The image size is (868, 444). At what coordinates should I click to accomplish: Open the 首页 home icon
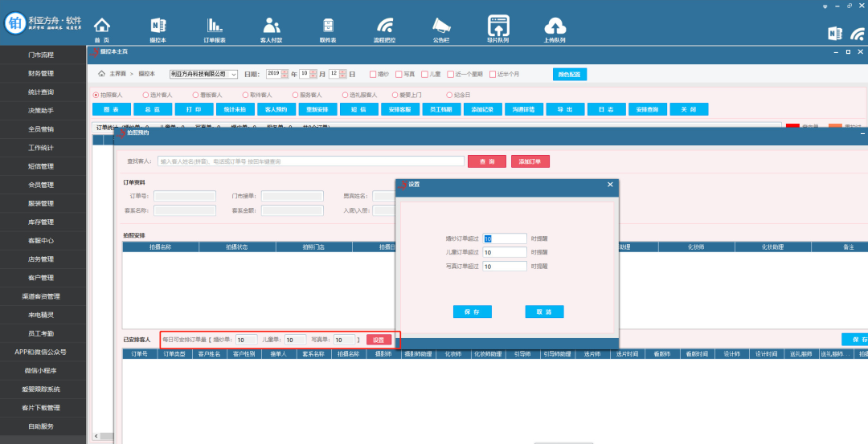101,26
